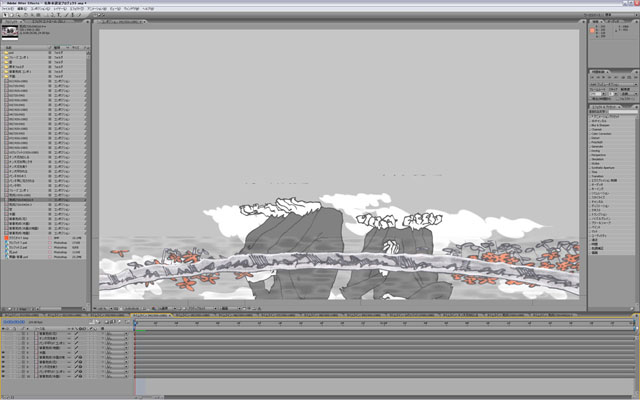Toggle the full screen checkbox in Time Controls
This screenshot has width=640, height=400.
(x=616, y=99)
